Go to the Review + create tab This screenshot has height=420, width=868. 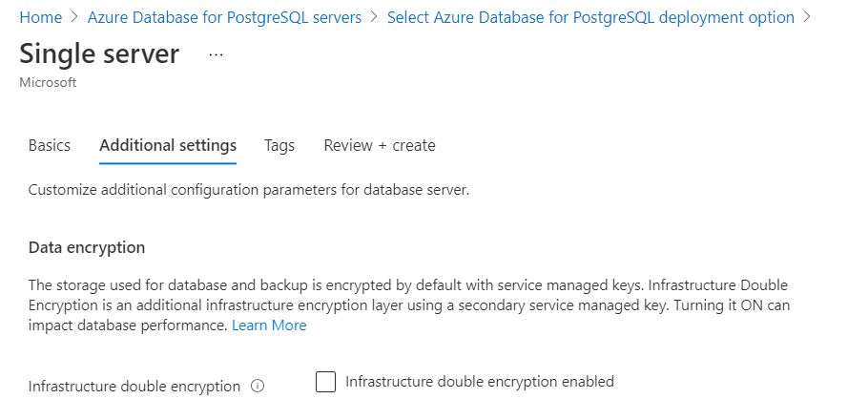[x=380, y=146]
